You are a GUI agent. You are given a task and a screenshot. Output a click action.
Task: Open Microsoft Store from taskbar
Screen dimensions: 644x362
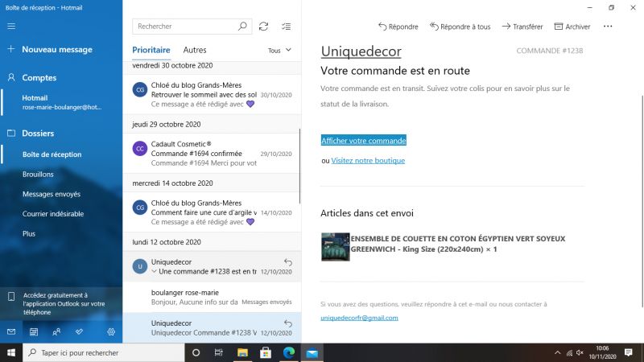point(266,352)
